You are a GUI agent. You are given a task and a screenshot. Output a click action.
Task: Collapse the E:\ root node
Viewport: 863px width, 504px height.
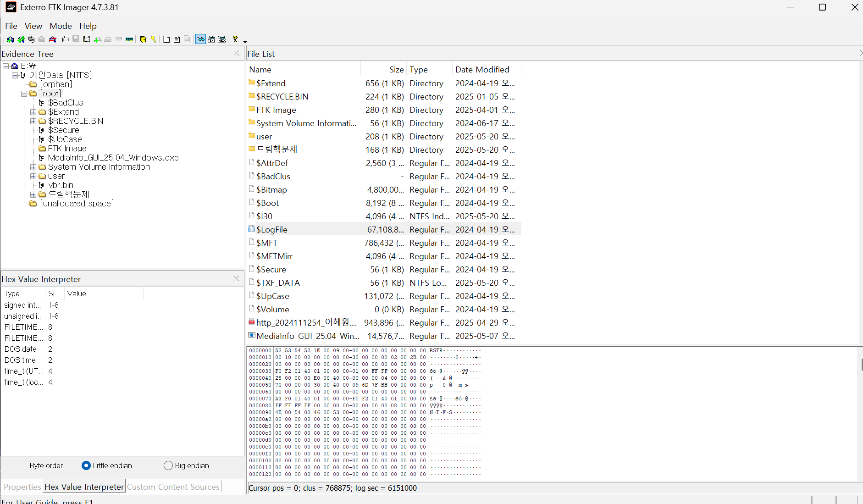click(6, 66)
